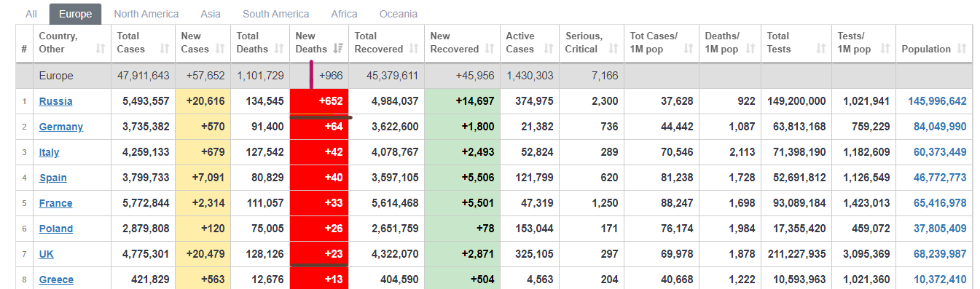Open the Poland country link

(56, 229)
